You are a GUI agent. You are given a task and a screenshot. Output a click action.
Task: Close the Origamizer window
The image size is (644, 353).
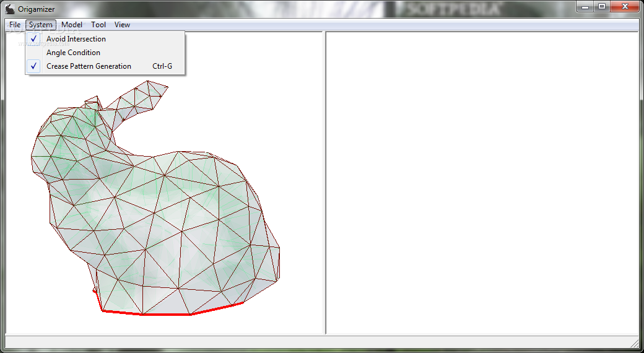625,6
